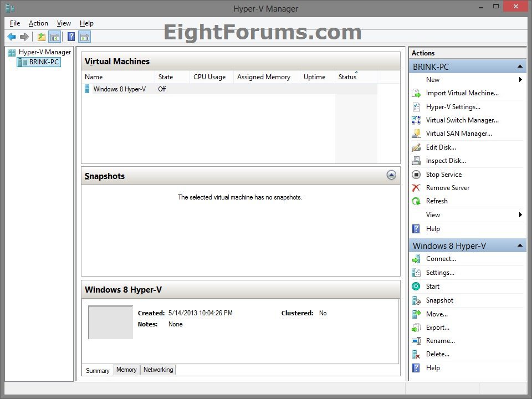The height and width of the screenshot is (399, 532).
Task: Minimize the Hyper-V Manager window
Action: point(481,7)
